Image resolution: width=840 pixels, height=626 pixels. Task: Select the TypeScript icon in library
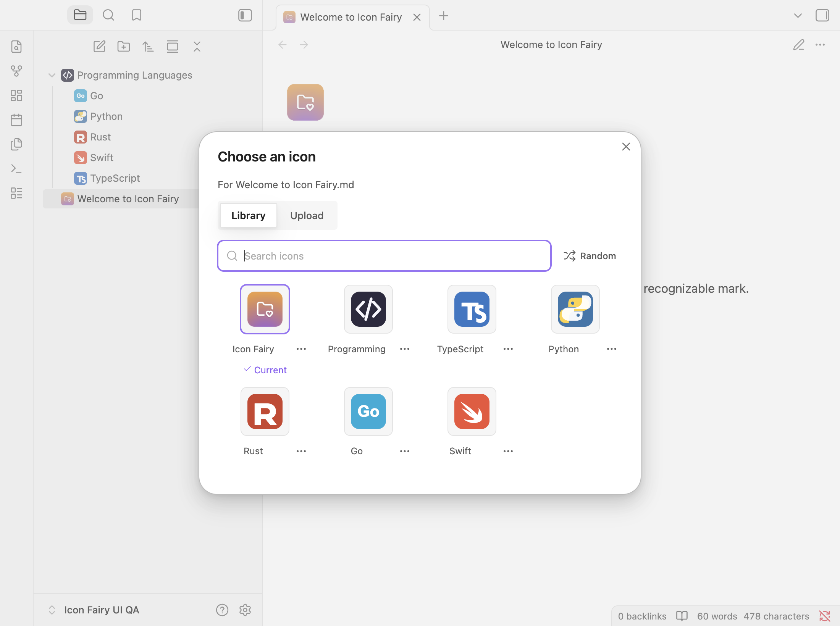[472, 309]
